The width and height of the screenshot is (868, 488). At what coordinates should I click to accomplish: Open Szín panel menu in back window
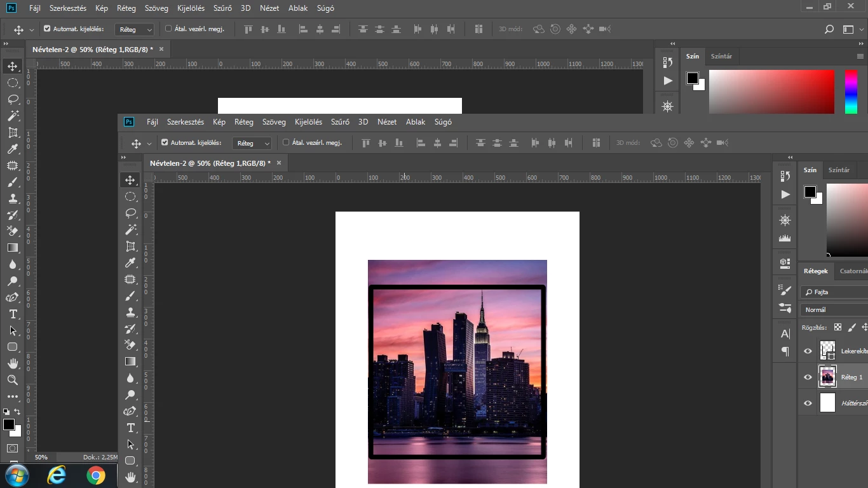[x=860, y=56]
